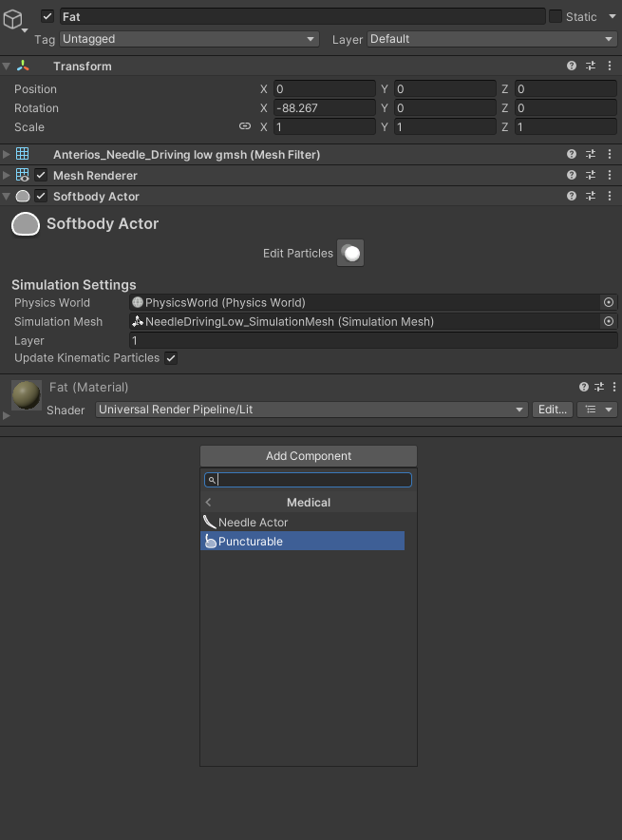The image size is (622, 840).
Task: Toggle the scale constrain proportions link icon
Action: coord(245,127)
